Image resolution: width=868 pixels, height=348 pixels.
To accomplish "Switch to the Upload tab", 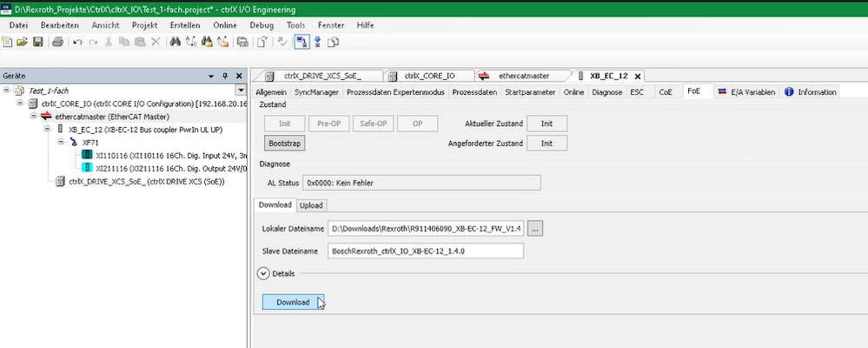I will (310, 205).
